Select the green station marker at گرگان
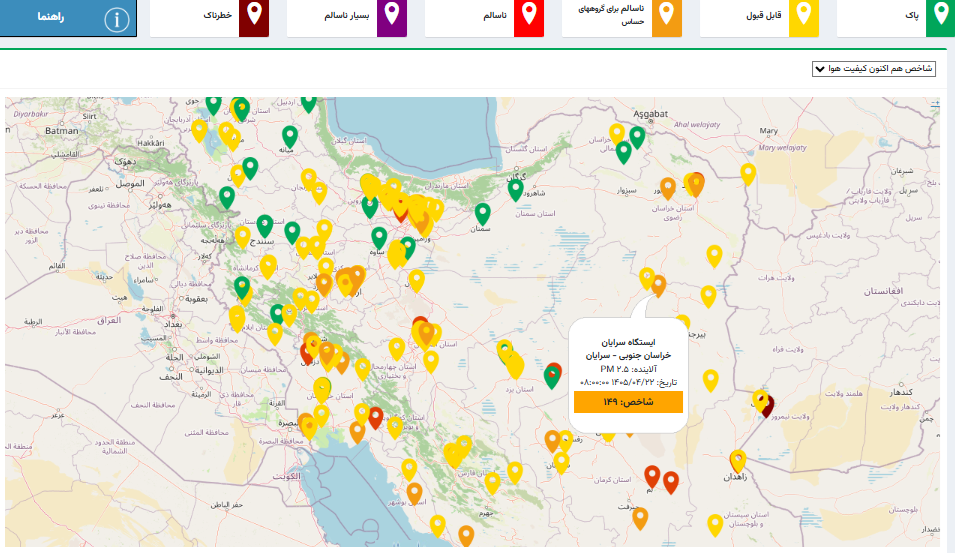 [516, 189]
